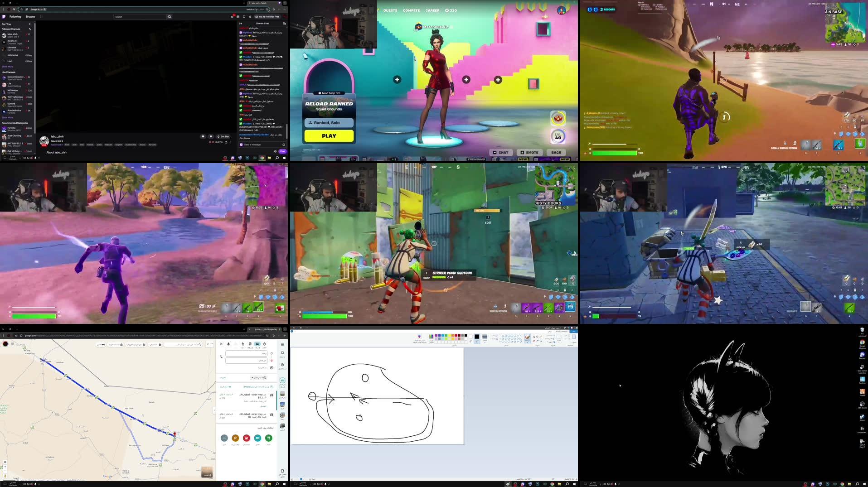This screenshot has height=487, width=868.
Task: Click Fortnite lobby BACK button
Action: (556, 152)
